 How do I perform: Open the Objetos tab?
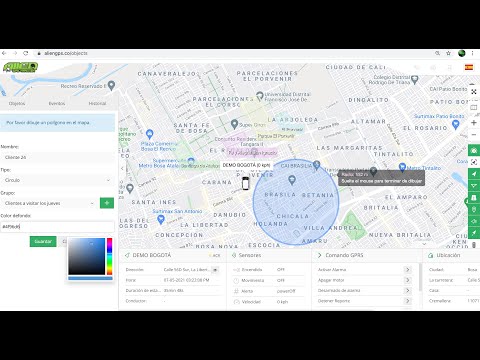(17, 103)
